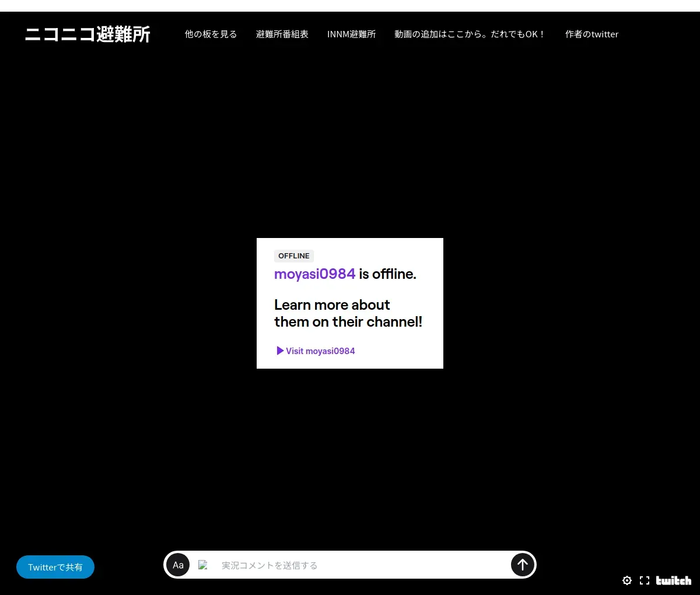Open the Twitch logo link
This screenshot has height=595, width=700.
(x=674, y=580)
